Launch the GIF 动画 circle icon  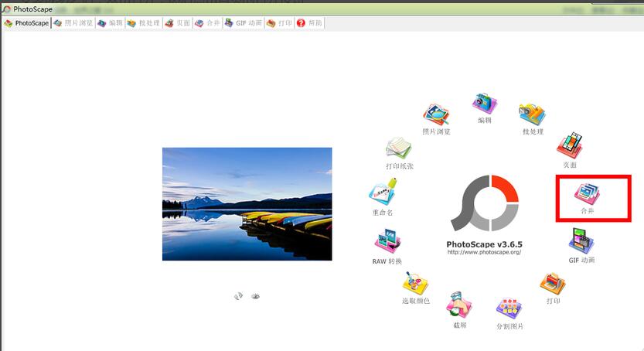click(581, 241)
